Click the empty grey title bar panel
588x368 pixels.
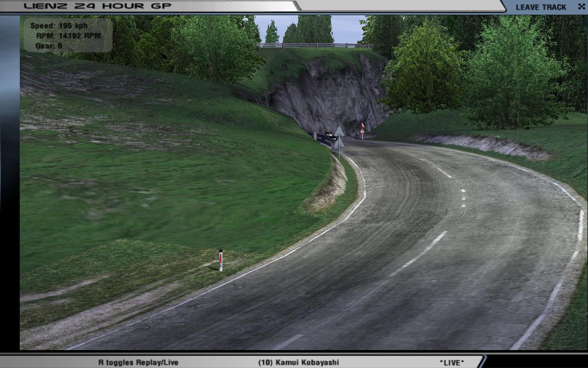(400, 6)
